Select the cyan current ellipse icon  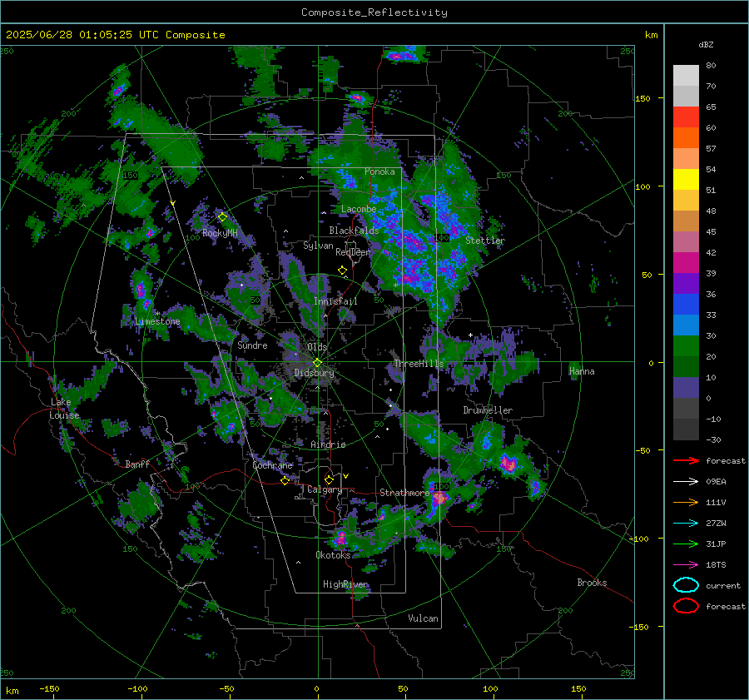tap(686, 585)
